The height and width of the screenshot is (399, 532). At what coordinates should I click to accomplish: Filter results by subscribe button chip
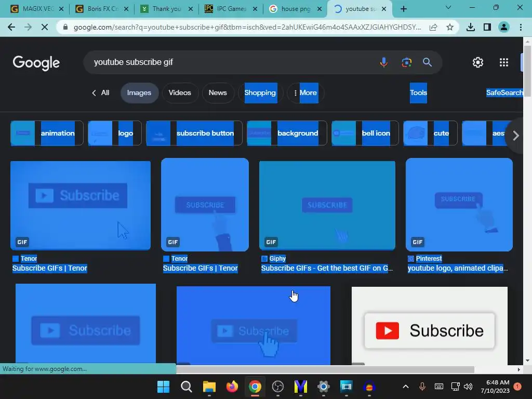pyautogui.click(x=194, y=133)
